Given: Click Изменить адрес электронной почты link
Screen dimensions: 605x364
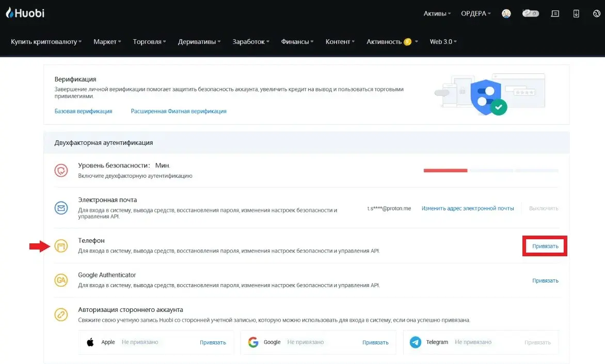Looking at the screenshot, I should pos(468,208).
